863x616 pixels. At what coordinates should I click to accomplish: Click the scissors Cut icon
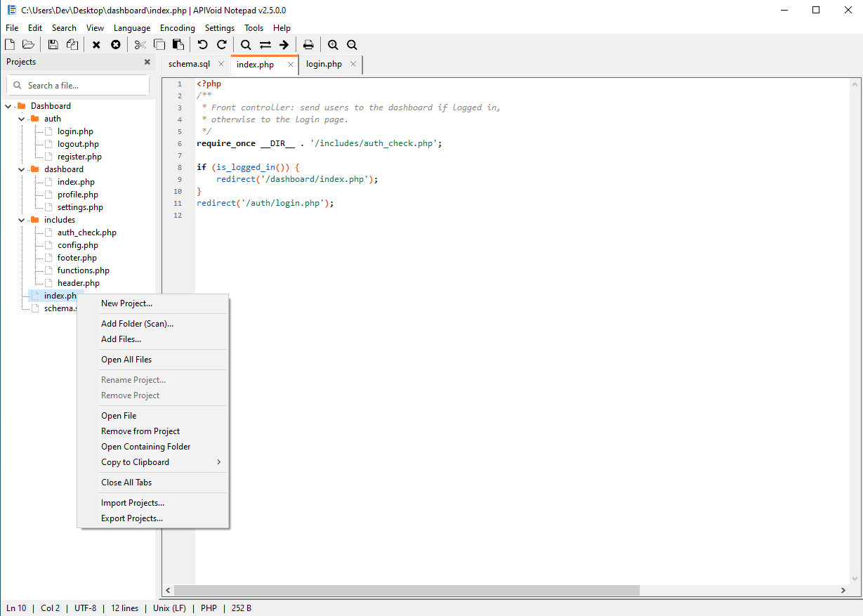pyautogui.click(x=140, y=45)
